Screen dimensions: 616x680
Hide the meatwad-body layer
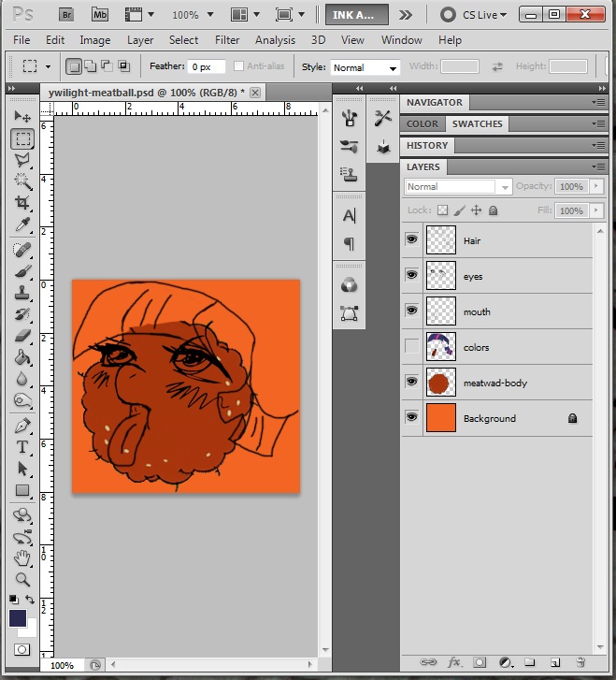[x=411, y=383]
